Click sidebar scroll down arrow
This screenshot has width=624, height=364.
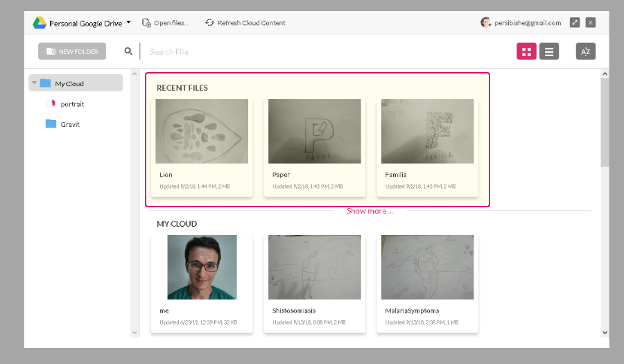pyautogui.click(x=135, y=333)
